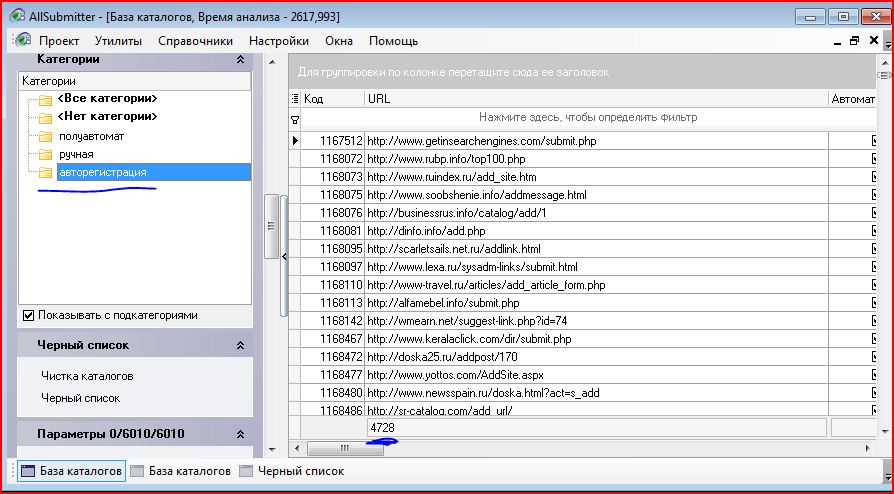Collapse the Параметры 0/6010/6010 panel
This screenshot has width=894, height=494.
coord(240,434)
